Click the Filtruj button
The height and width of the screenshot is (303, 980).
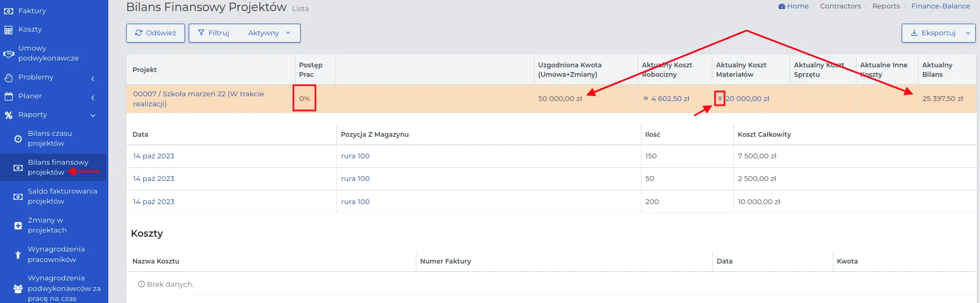coord(213,33)
